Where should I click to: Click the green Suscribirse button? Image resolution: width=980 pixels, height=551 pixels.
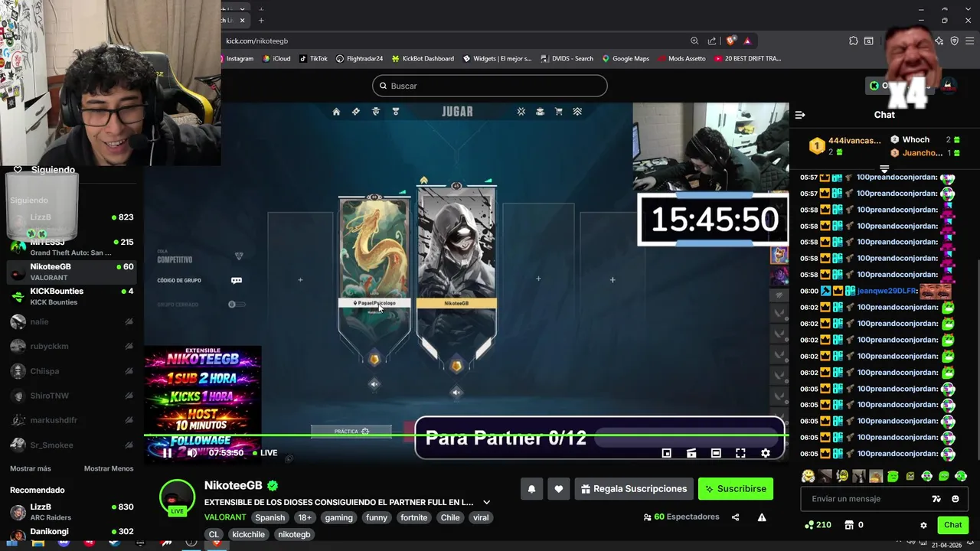[735, 489]
